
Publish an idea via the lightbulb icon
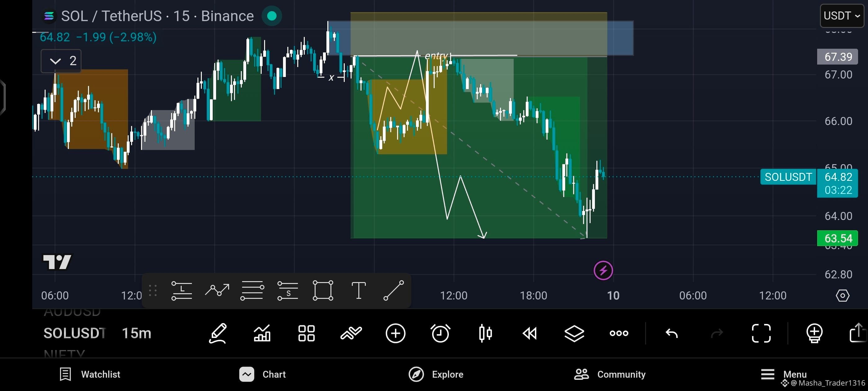[x=814, y=333]
